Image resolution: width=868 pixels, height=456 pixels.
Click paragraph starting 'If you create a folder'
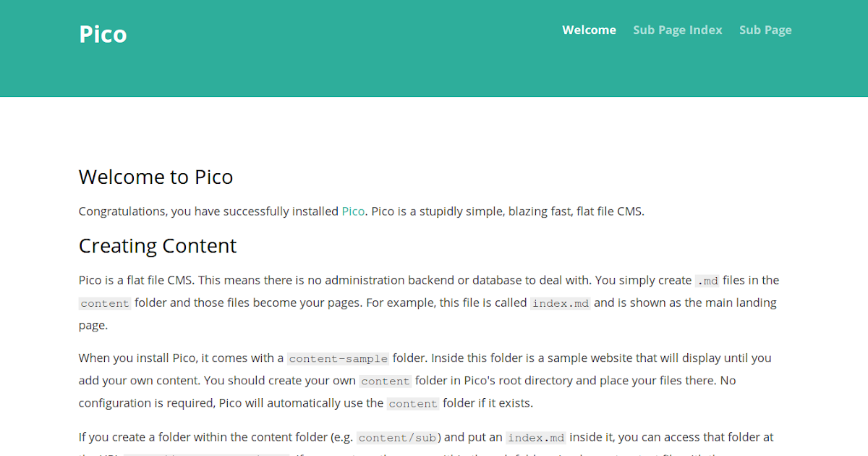pyautogui.click(x=217, y=437)
